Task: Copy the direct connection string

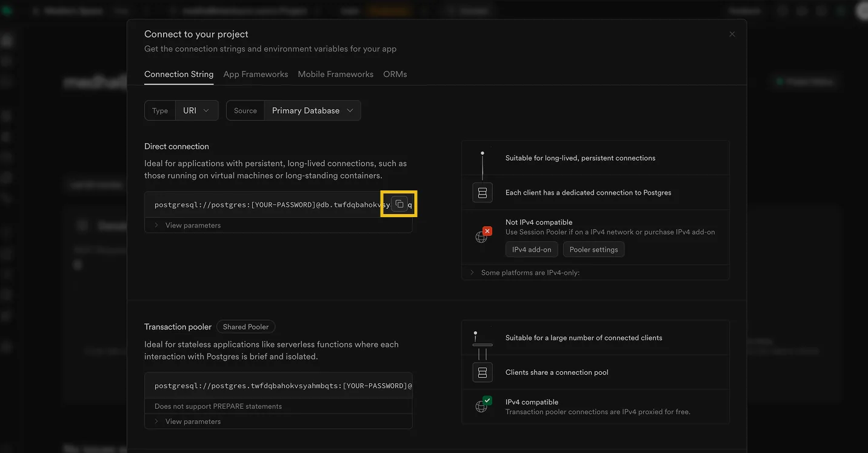Action: (399, 204)
